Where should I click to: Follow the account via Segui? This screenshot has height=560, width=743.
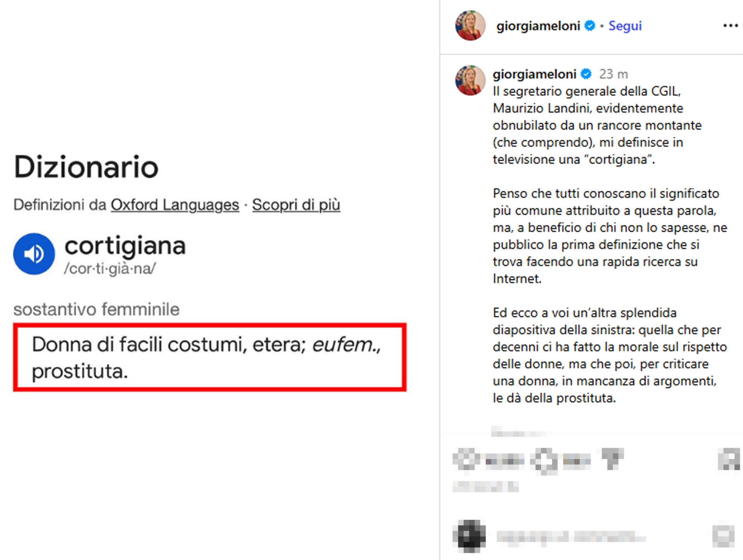(x=625, y=26)
